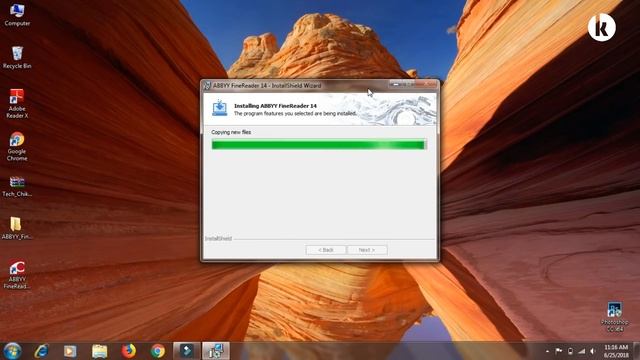Launch Internet Explorer from taskbar

[x=42, y=351]
